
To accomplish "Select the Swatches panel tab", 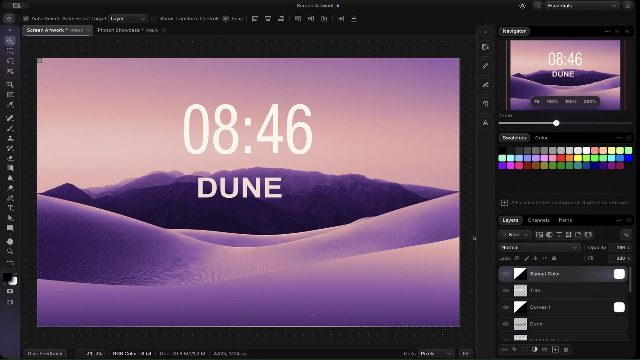I will point(514,138).
